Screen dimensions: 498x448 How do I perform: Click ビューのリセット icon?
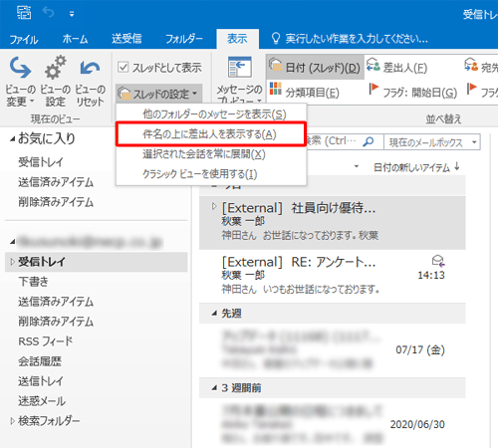click(90, 82)
